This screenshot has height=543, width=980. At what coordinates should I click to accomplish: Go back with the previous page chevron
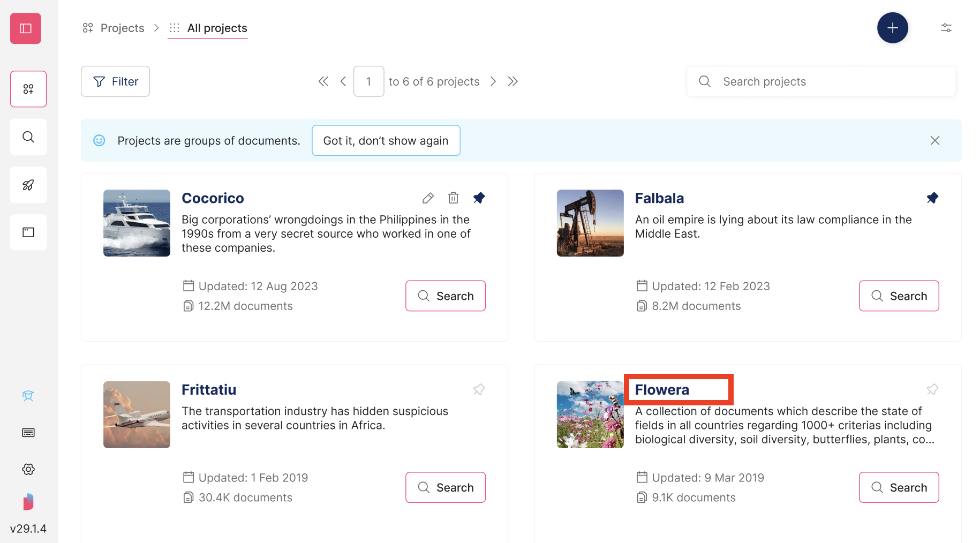343,81
